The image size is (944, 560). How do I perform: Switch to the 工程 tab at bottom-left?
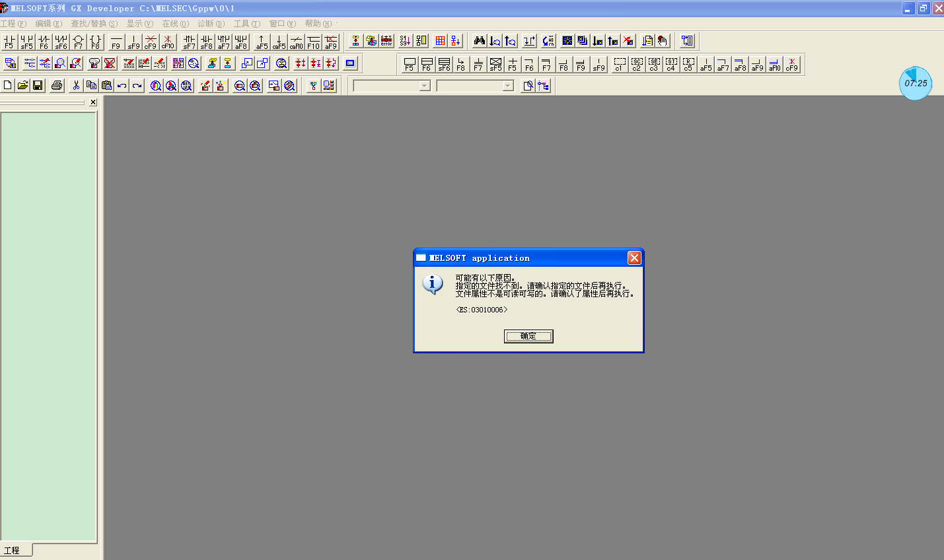coord(12,550)
